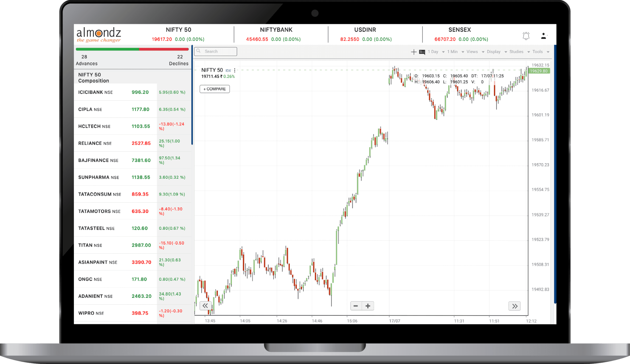Select the ASIANPAINT NSE row
630x364 pixels.
[x=133, y=262]
